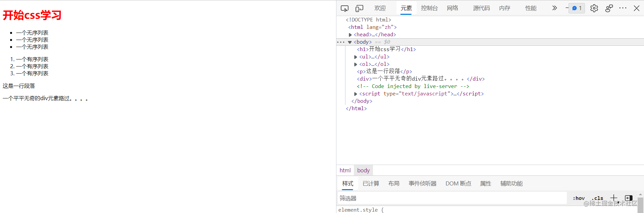644x213 pixels.
Task: Select the html lang="zh" node
Action: point(372,27)
